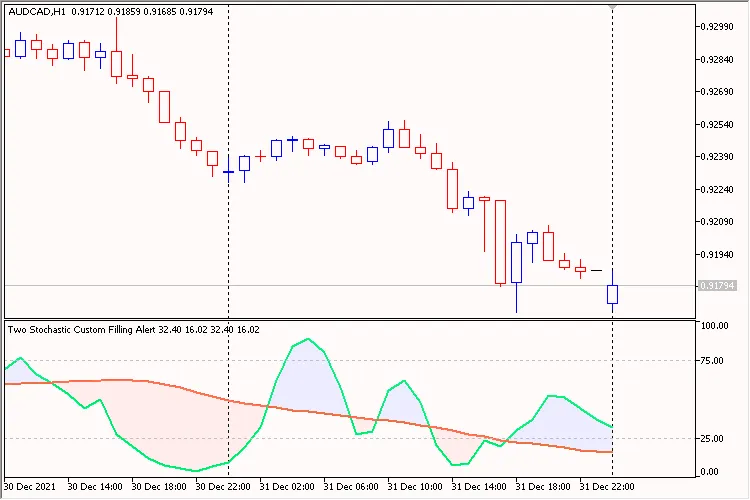Click the 30 Dec 14:00 time label

point(95,487)
